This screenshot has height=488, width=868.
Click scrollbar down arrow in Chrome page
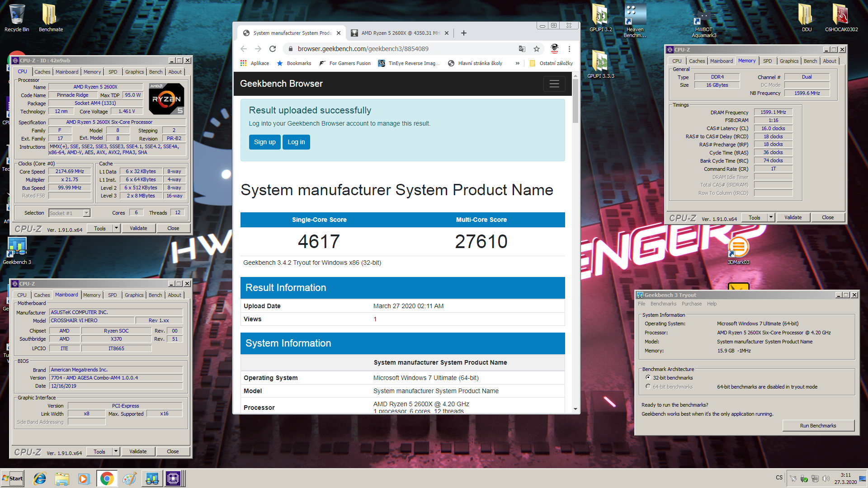pyautogui.click(x=576, y=408)
